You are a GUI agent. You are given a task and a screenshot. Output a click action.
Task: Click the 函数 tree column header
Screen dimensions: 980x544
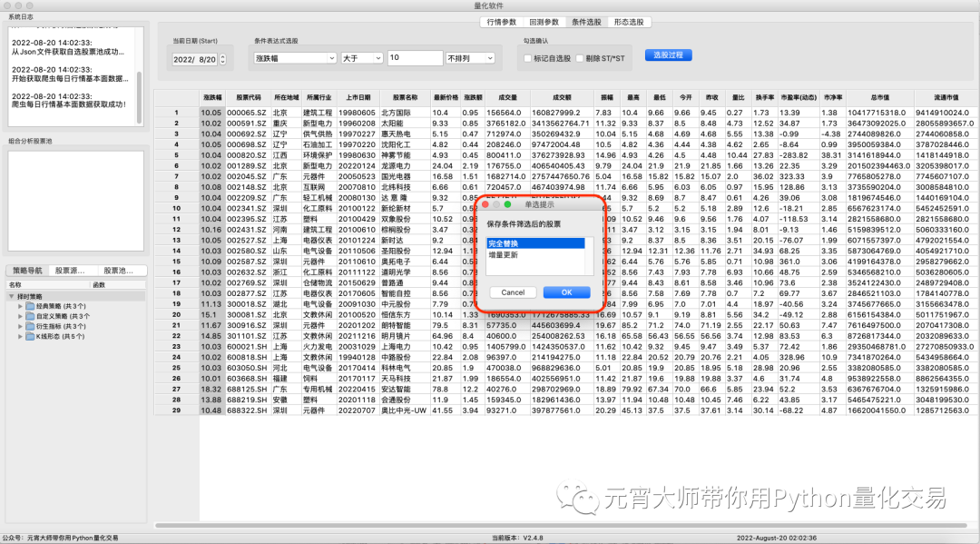[117, 284]
